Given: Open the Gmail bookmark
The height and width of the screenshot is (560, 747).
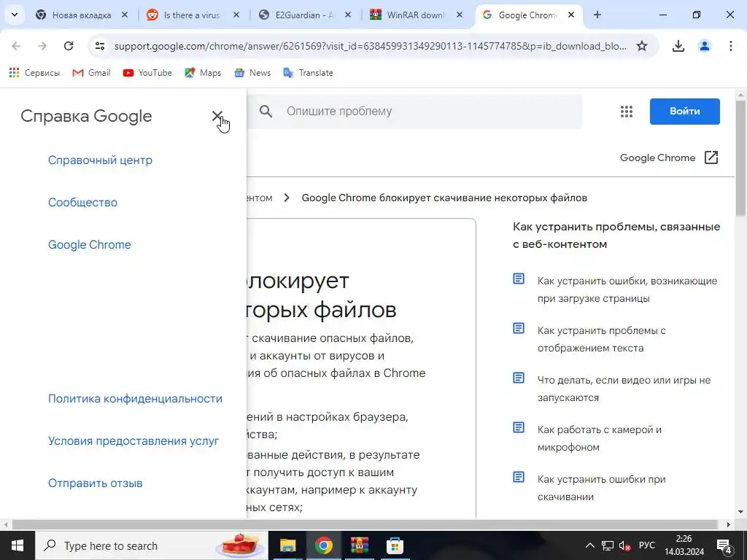Looking at the screenshot, I should [91, 73].
